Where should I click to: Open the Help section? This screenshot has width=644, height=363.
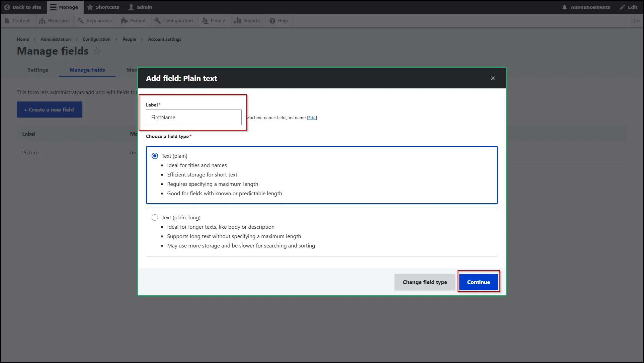[279, 20]
